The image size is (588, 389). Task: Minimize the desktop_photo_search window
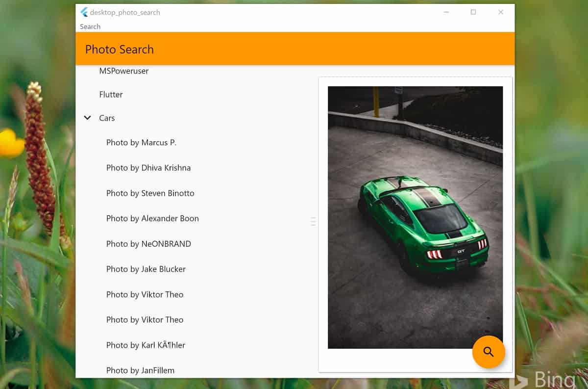pos(446,12)
